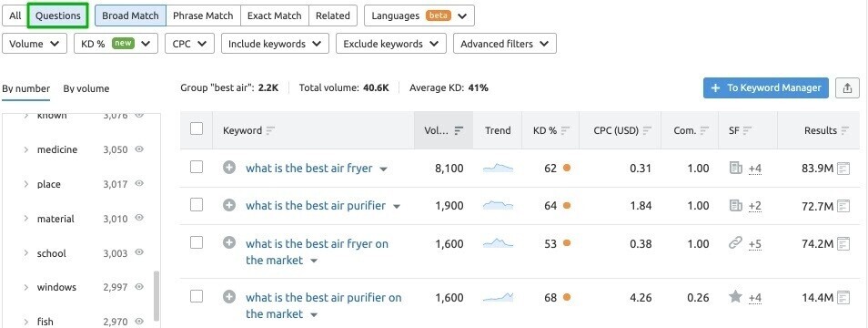Add 'what is the best air fryer' plus icon
The width and height of the screenshot is (868, 328).
tap(229, 168)
